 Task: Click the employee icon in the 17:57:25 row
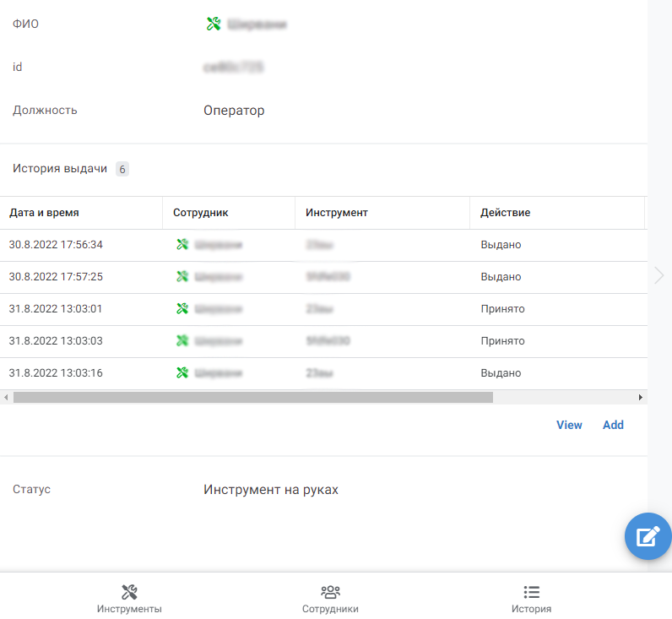point(182,276)
